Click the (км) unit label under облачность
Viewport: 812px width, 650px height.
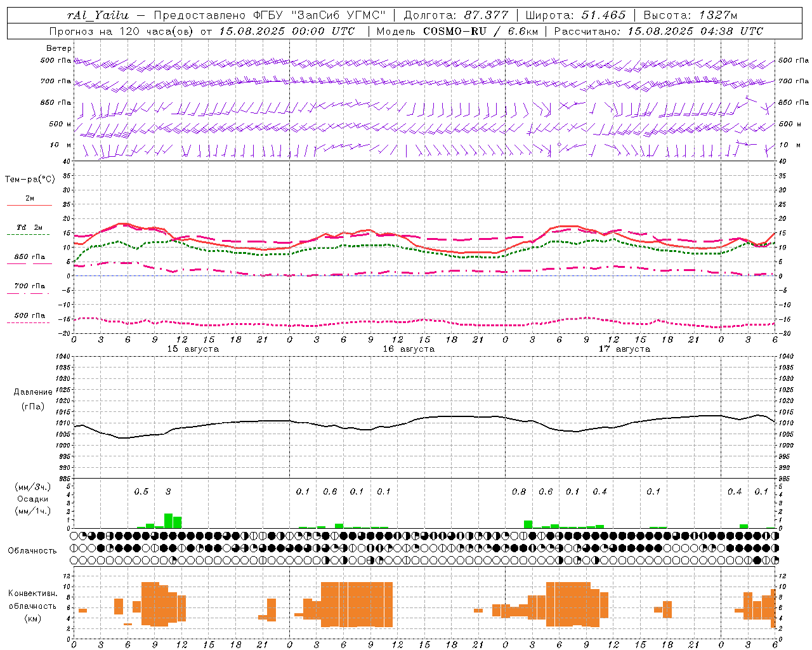33,618
